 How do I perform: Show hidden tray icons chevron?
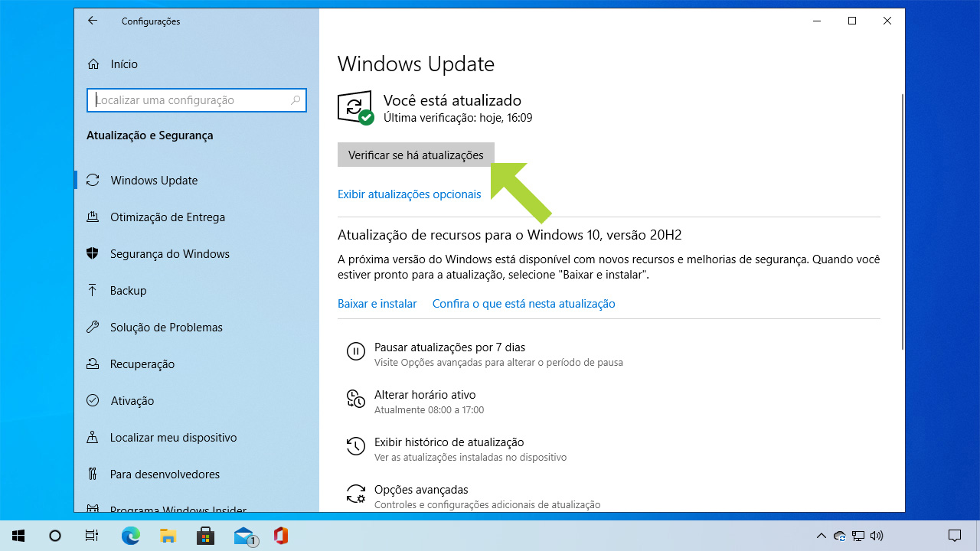pyautogui.click(x=822, y=536)
